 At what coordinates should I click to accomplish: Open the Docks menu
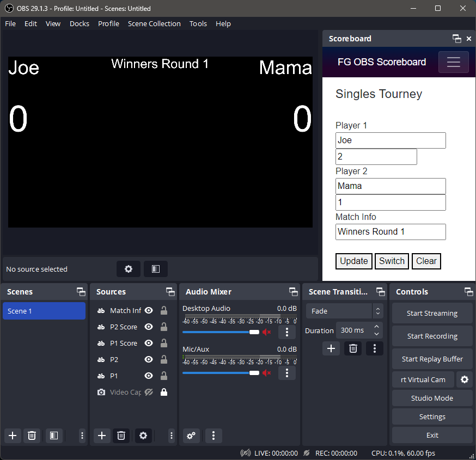point(79,23)
